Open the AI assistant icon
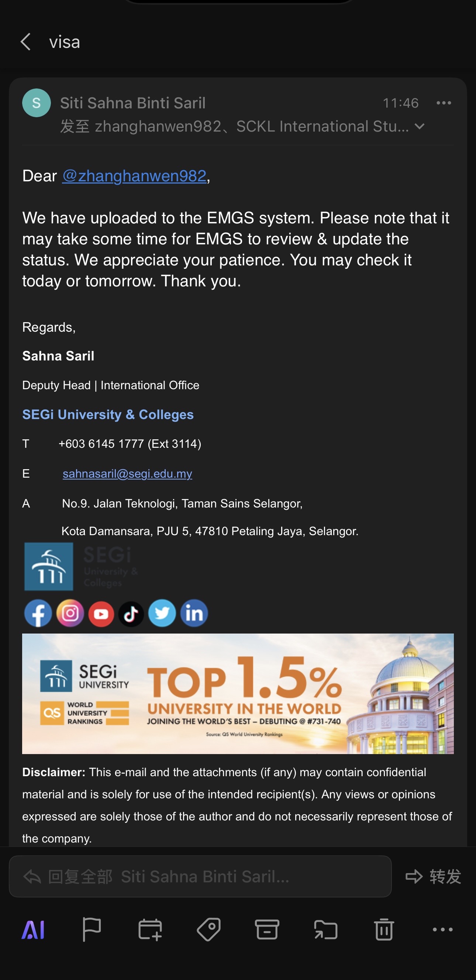 click(34, 930)
